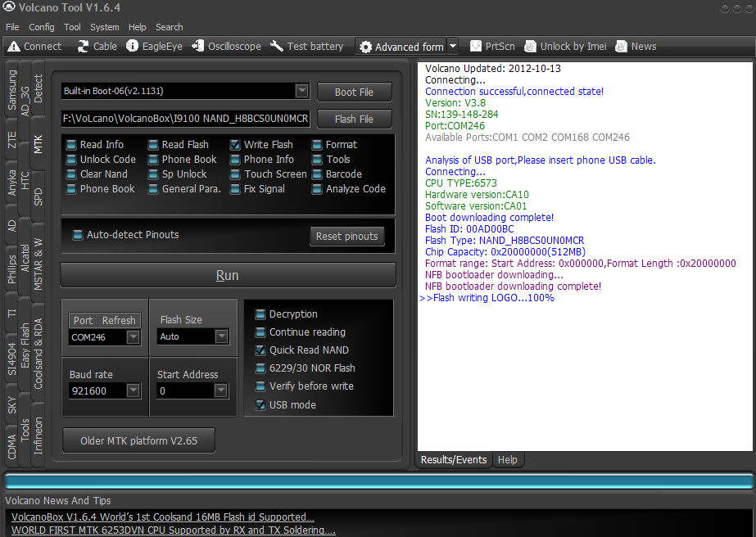Click the Connect warning icon in the toolbar
Viewport: 756px width, 537px height.
pyautogui.click(x=14, y=47)
